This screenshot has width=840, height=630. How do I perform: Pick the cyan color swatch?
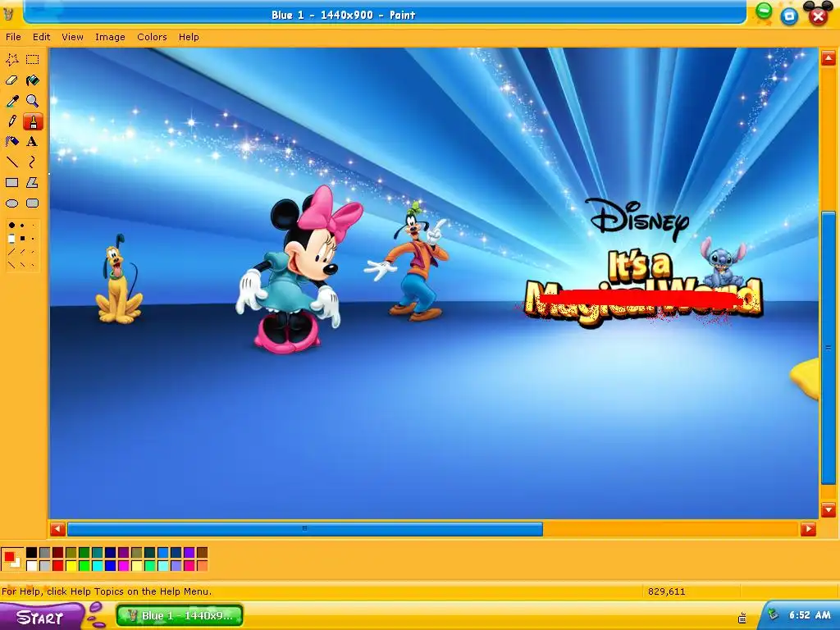98,565
